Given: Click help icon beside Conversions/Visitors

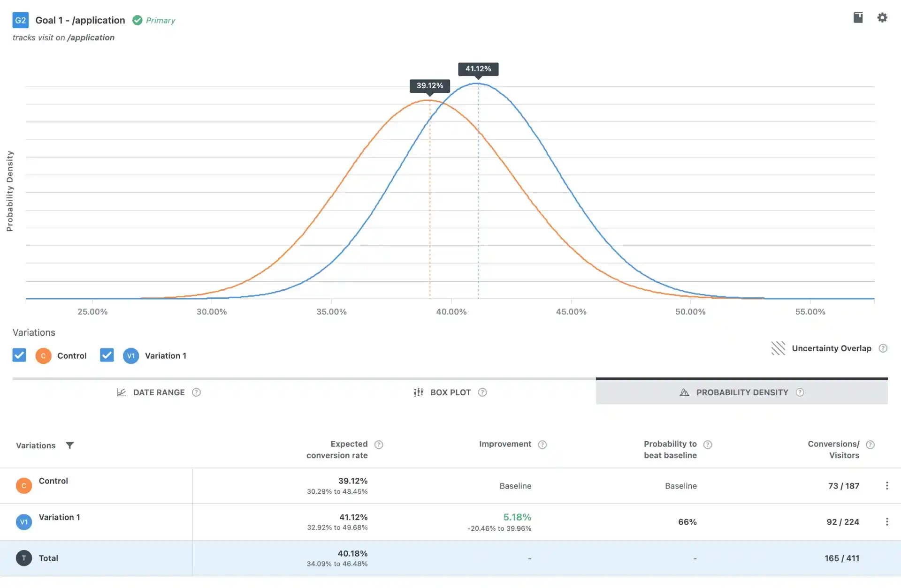Looking at the screenshot, I should (x=870, y=445).
